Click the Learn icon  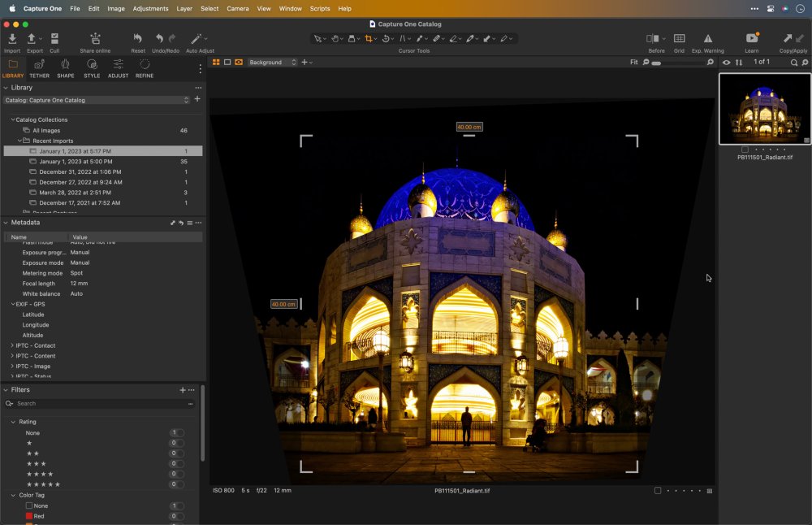click(752, 39)
